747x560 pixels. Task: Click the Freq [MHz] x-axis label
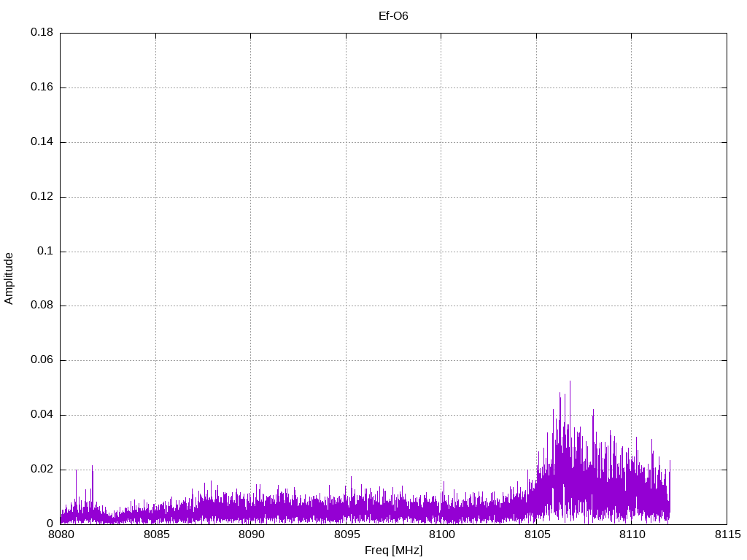coord(393,551)
